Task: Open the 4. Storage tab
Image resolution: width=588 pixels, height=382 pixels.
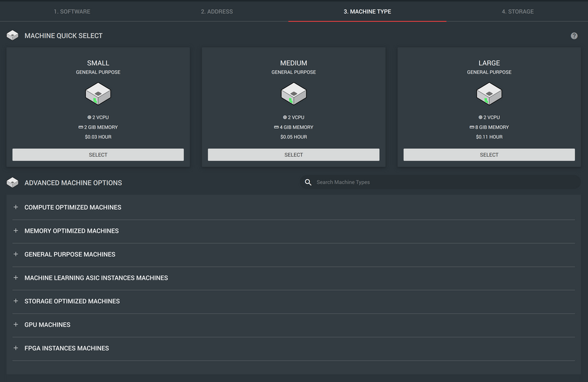Action: [517, 12]
